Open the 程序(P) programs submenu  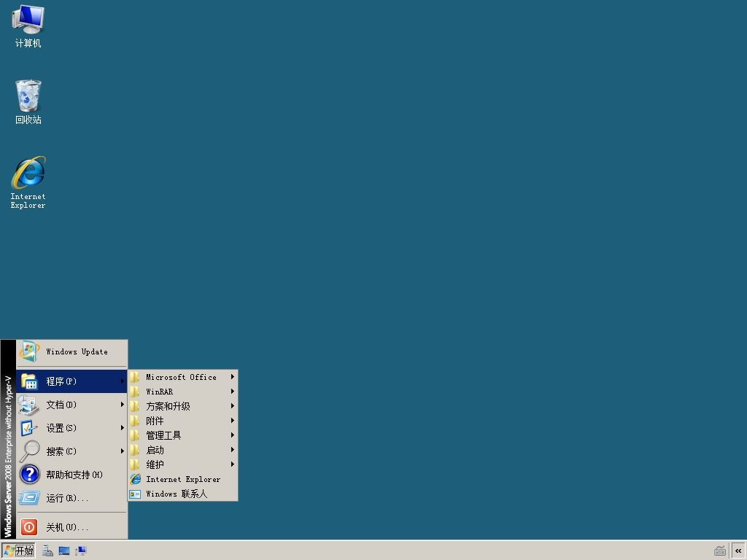tap(72, 381)
